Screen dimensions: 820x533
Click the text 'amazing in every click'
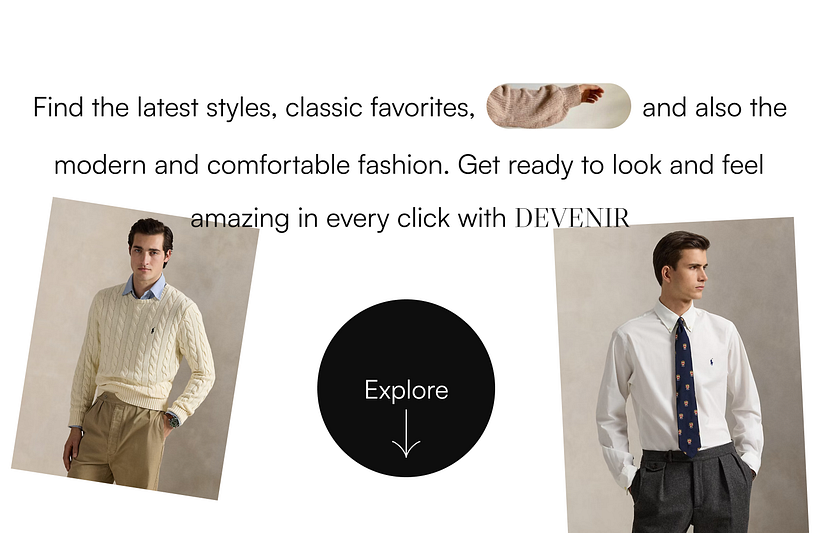[x=320, y=219]
